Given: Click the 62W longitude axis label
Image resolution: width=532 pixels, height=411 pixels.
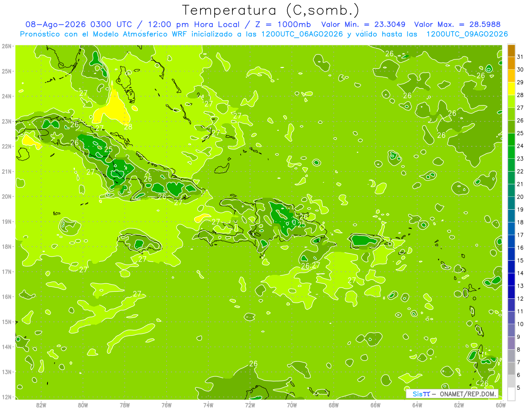Looking at the screenshot, I should click(459, 405).
